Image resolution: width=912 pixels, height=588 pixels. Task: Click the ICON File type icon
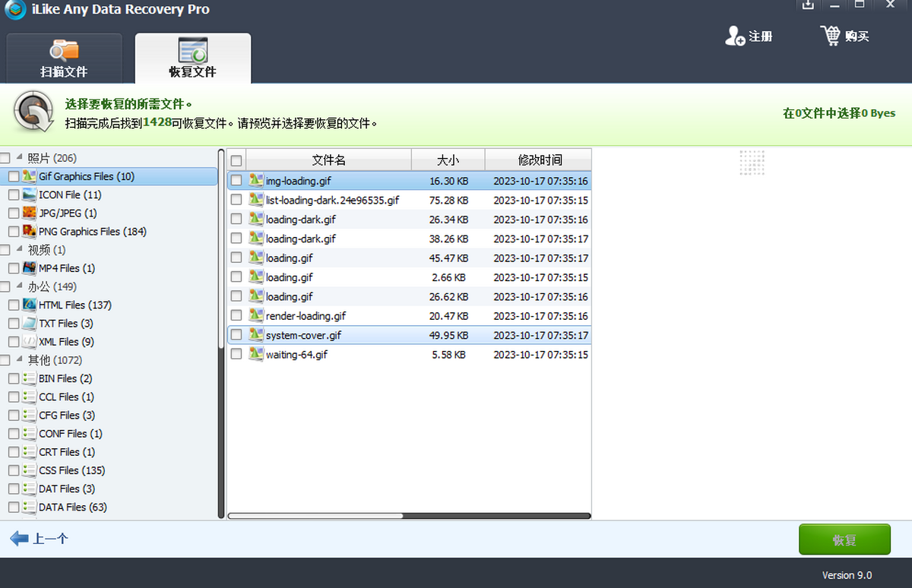click(30, 194)
